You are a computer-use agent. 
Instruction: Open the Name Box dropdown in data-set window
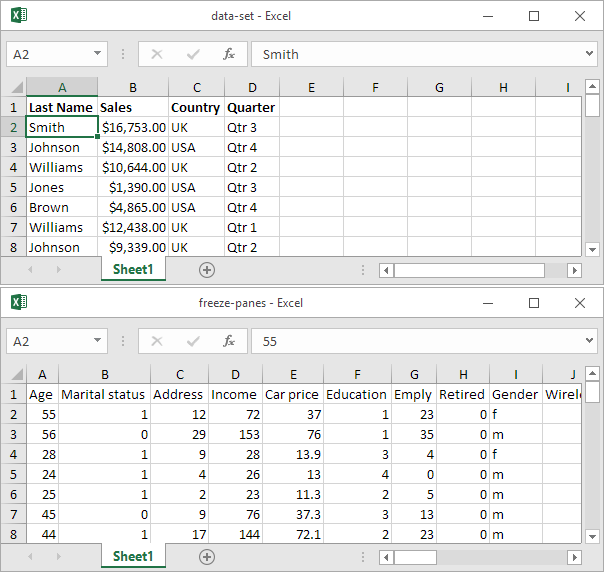(x=97, y=54)
